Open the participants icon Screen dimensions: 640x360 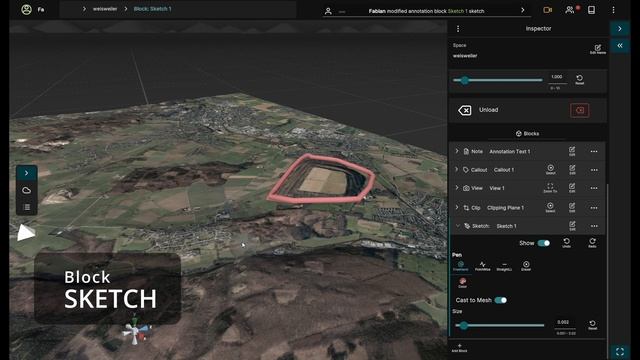point(570,10)
